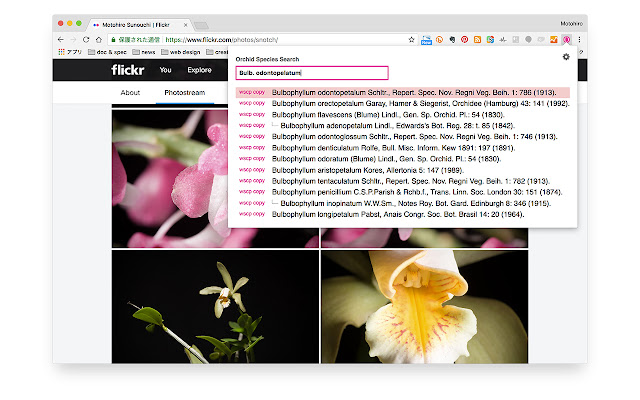Click the browser back arrow
Image resolution: width=640 pixels, height=400 pixels.
[x=61, y=40]
